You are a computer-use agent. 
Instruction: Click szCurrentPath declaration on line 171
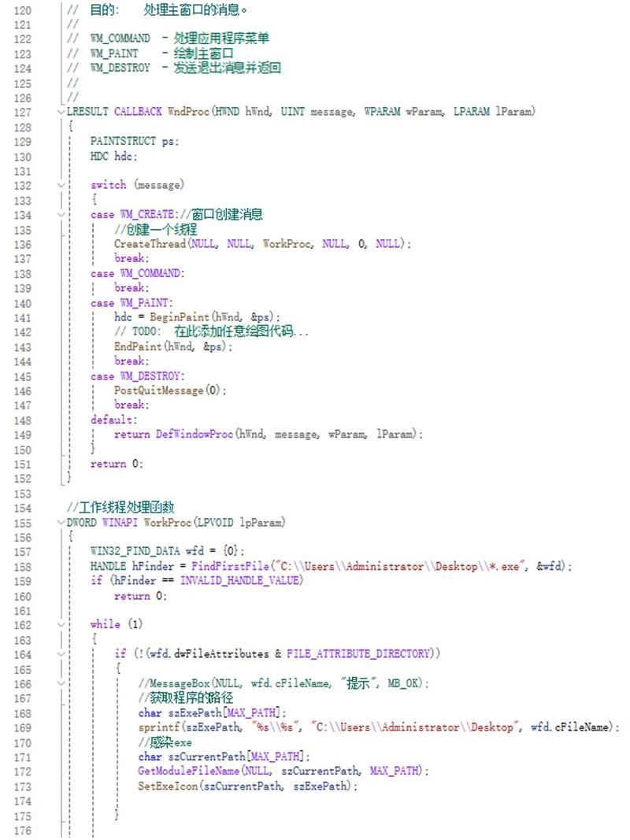[x=224, y=757]
